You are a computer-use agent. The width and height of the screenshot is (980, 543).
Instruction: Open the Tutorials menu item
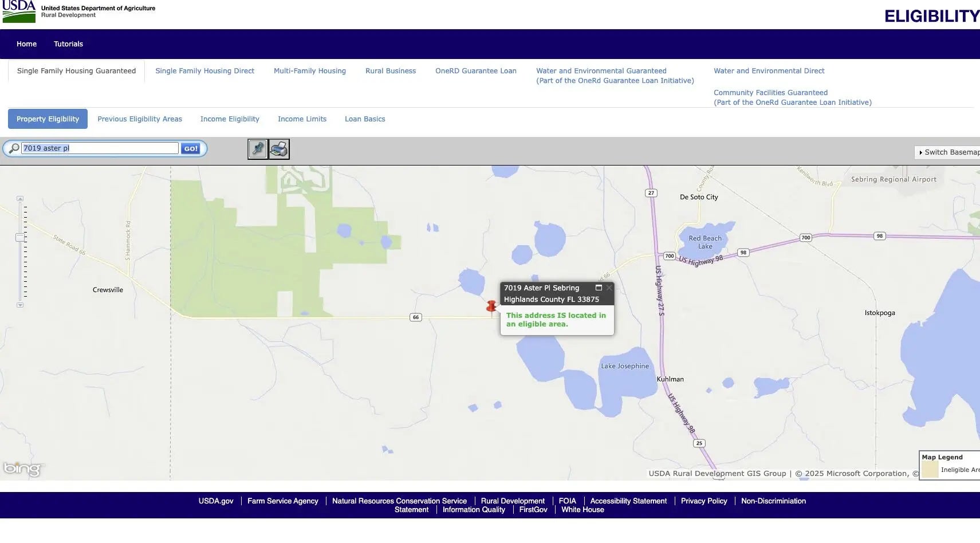[x=68, y=44]
